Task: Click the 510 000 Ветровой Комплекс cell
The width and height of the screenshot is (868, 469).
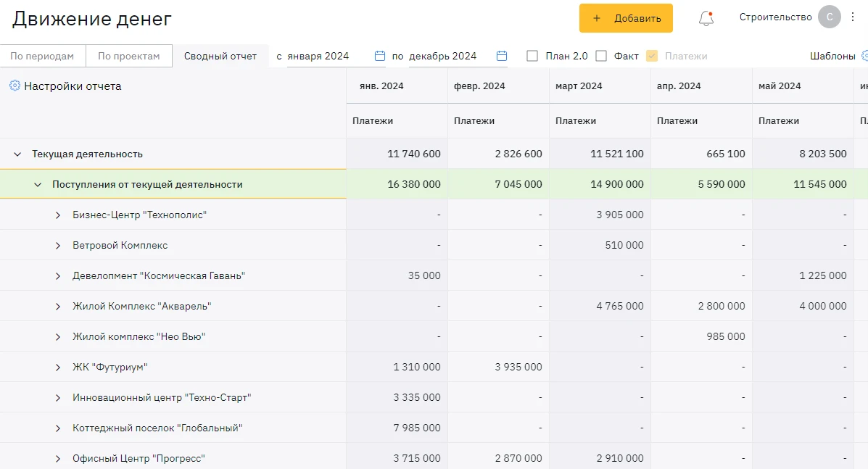Action: pyautogui.click(x=600, y=245)
